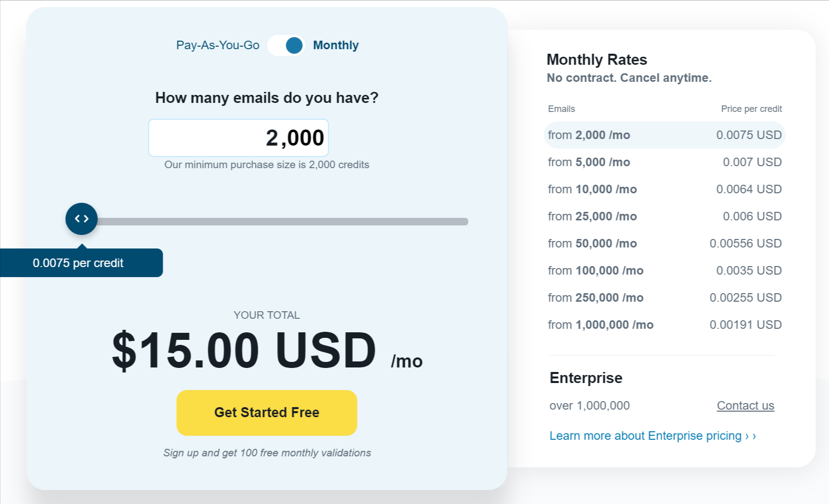This screenshot has width=829, height=504.
Task: Select the from 25,000 /mo rate row
Action: (x=664, y=216)
